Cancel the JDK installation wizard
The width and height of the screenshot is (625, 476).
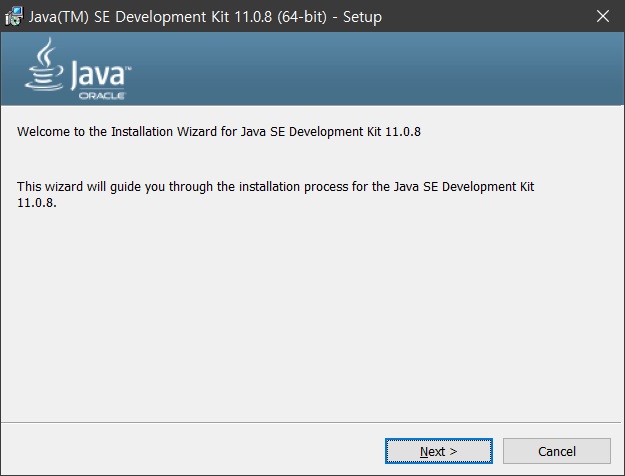(556, 451)
